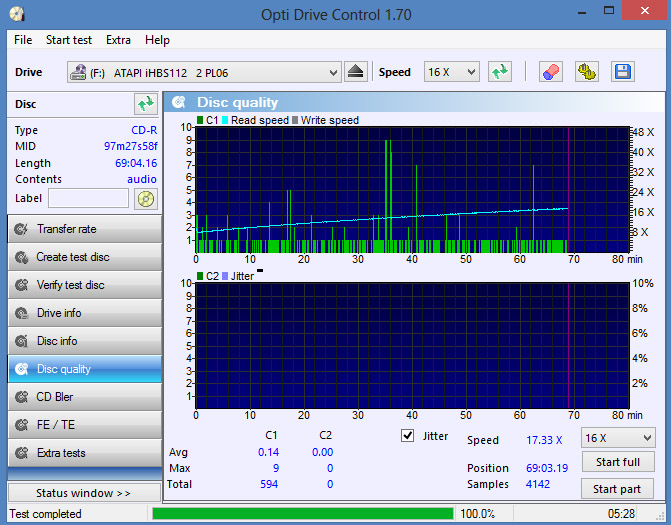Image resolution: width=671 pixels, height=525 pixels.
Task: Click the Test completed status text
Action: coord(45,514)
